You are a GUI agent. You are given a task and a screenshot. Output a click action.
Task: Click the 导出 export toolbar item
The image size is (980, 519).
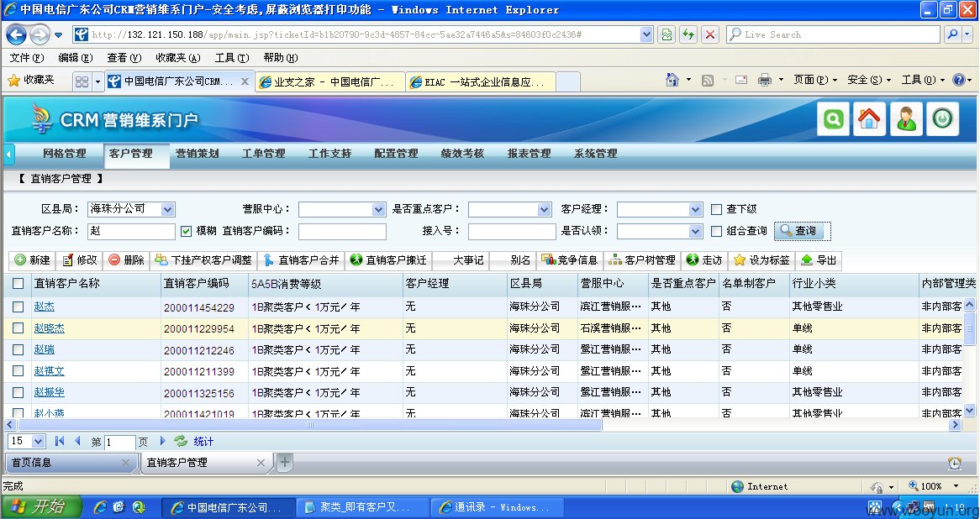coord(819,259)
